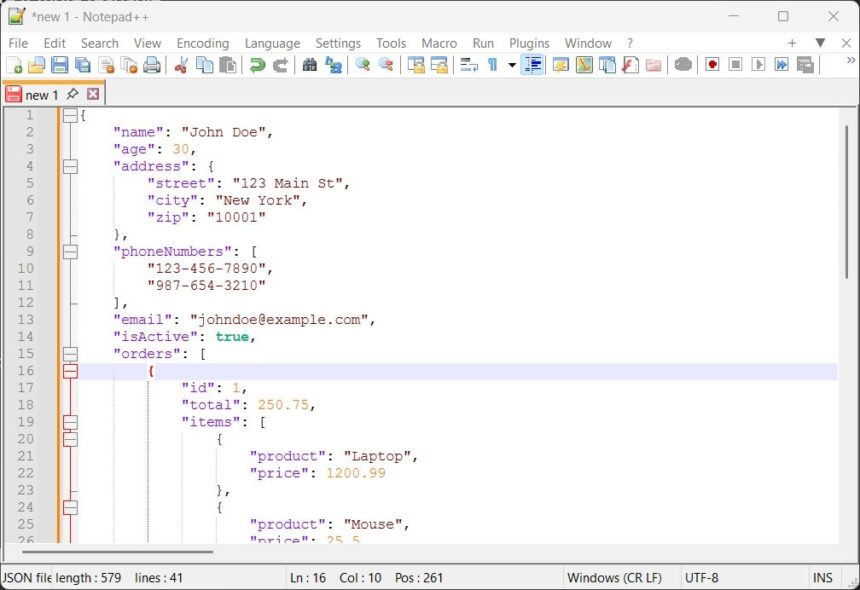This screenshot has height=590, width=860.
Task: Click the Print icon in toolbar
Action: tap(152, 65)
